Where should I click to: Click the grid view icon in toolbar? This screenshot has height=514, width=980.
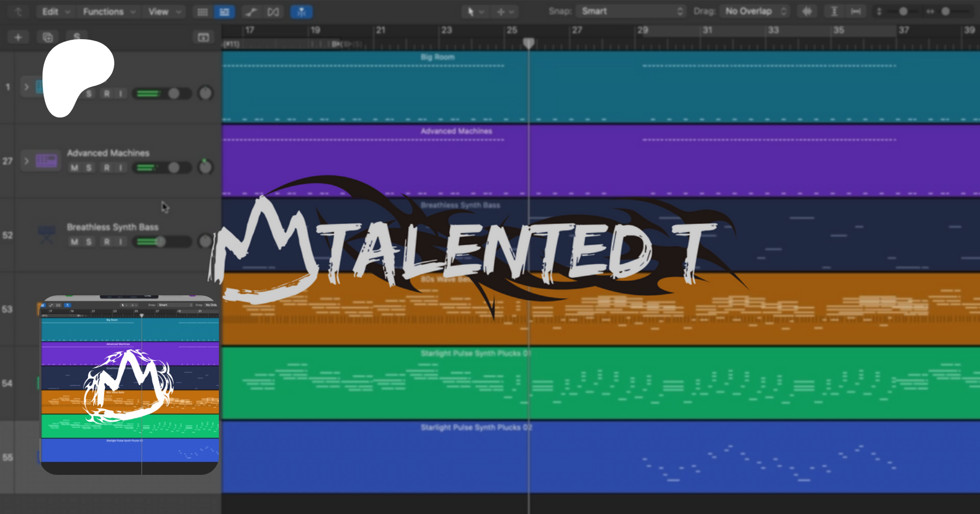[x=203, y=12]
